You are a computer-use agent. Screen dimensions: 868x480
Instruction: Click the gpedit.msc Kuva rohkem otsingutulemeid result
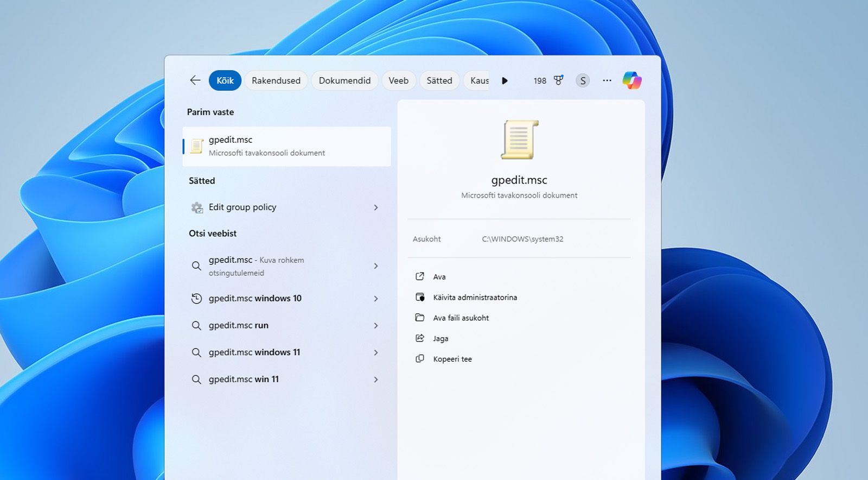[x=286, y=266]
